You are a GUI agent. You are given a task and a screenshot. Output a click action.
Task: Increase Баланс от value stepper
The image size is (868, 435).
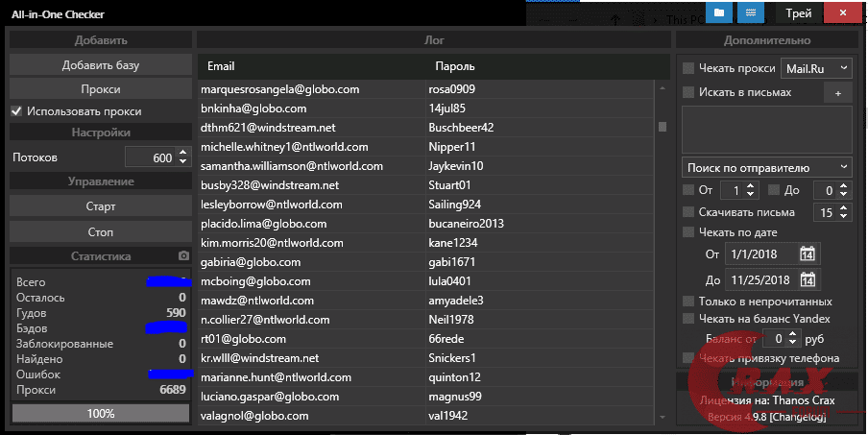point(792,334)
